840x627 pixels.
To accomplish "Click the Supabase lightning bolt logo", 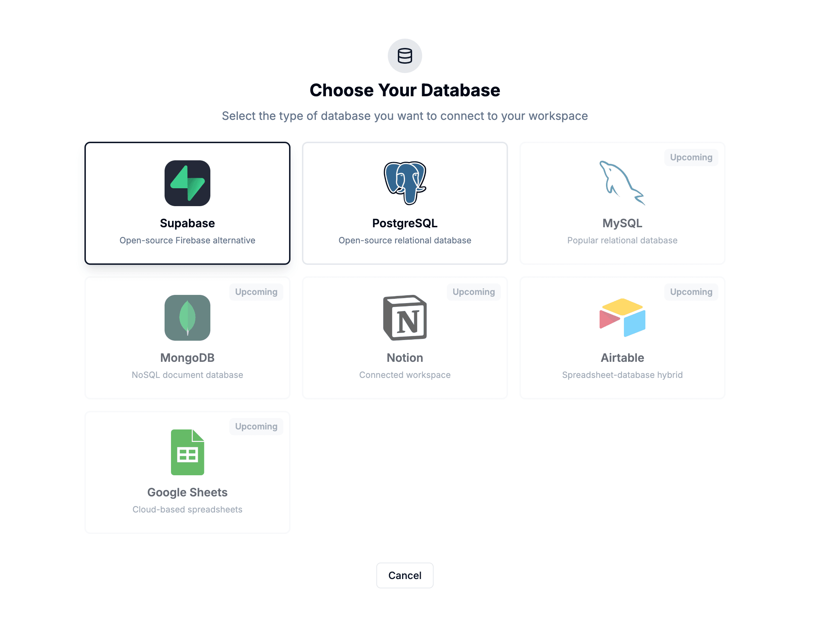I will point(187,183).
